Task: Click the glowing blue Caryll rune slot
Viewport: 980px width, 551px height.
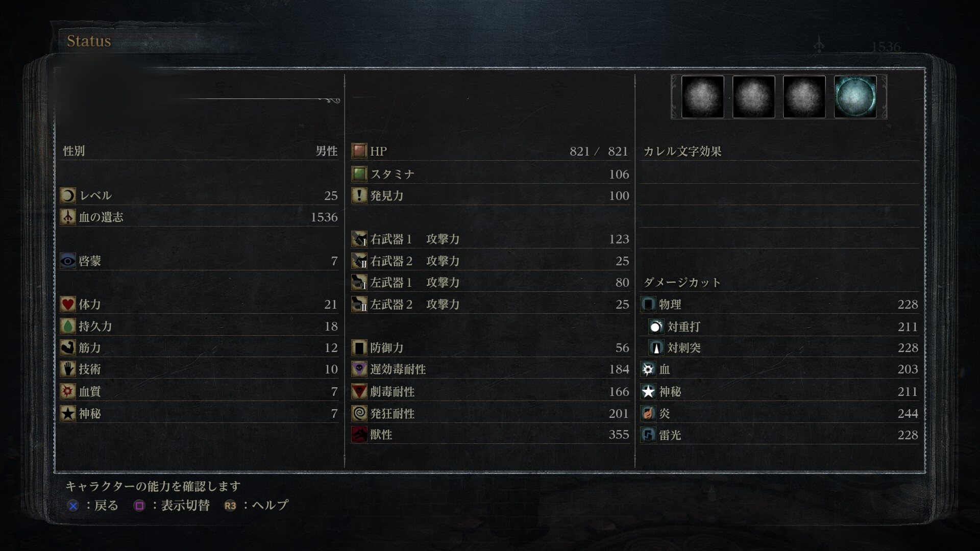Action: tap(855, 97)
